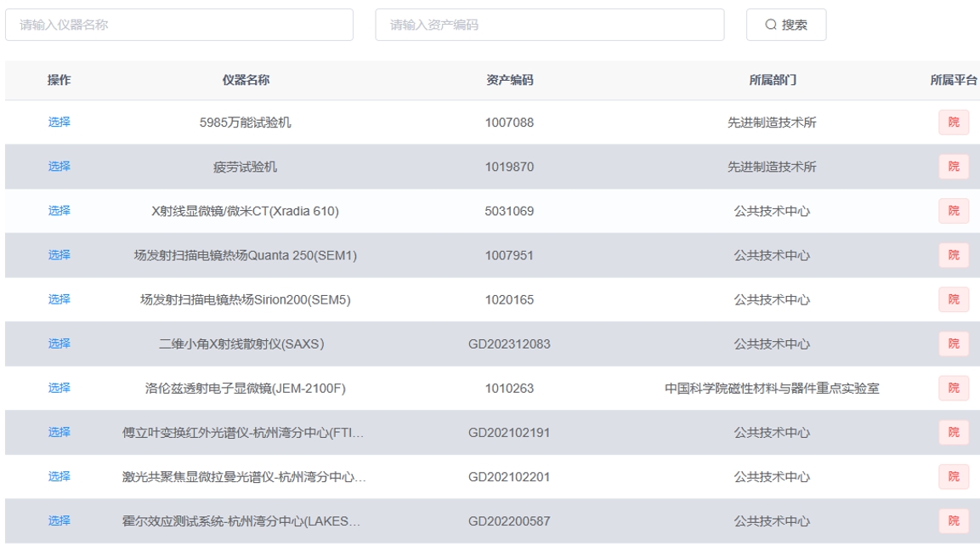Click the 院 tag in Sirion200(SEM5) row
This screenshot has width=980, height=557.
click(x=954, y=299)
